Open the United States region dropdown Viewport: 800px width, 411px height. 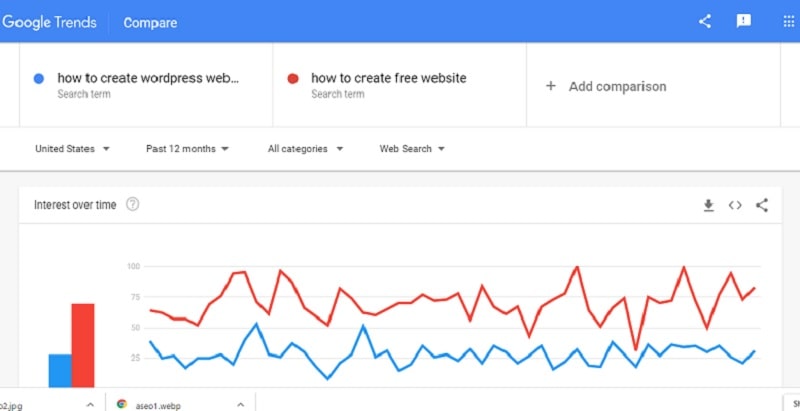tap(72, 149)
